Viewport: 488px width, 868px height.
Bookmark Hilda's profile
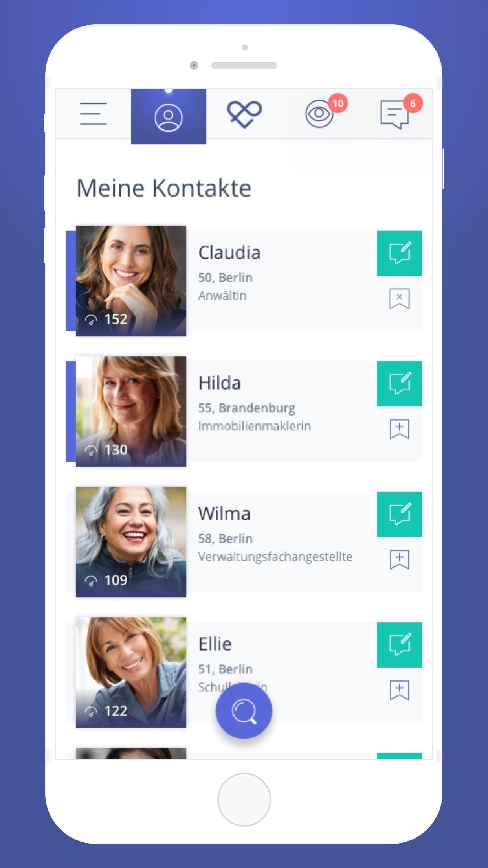click(x=400, y=429)
